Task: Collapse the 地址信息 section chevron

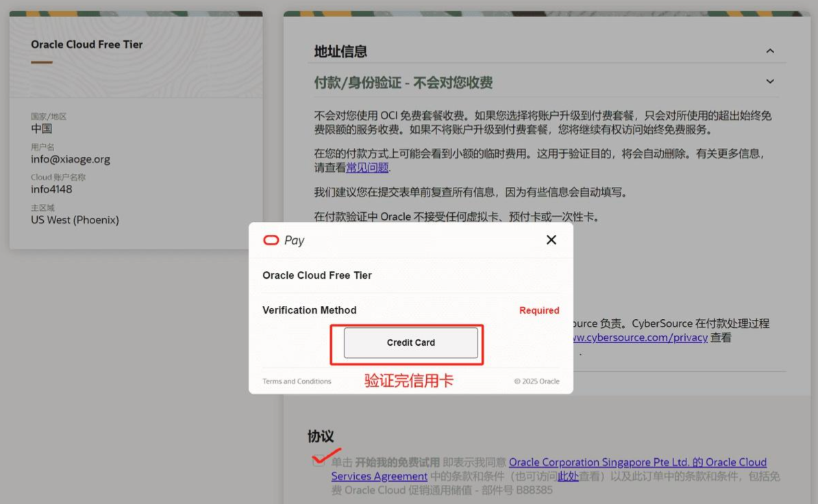Action: pyautogui.click(x=770, y=51)
